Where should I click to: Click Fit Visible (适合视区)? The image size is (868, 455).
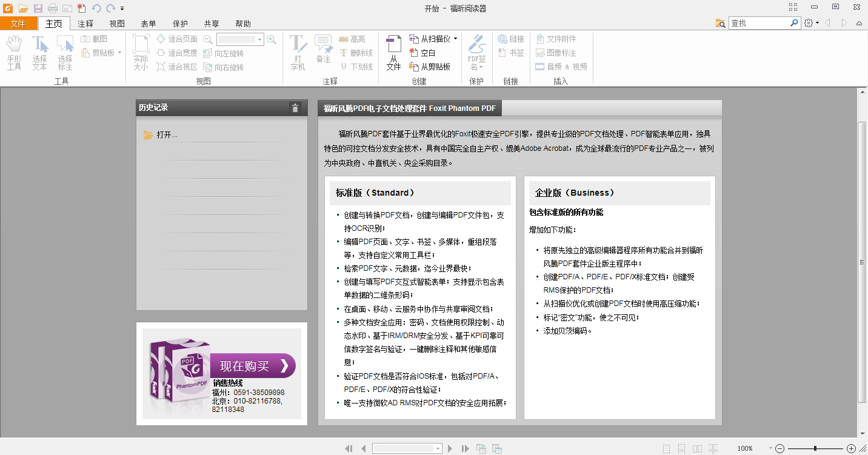[177, 67]
